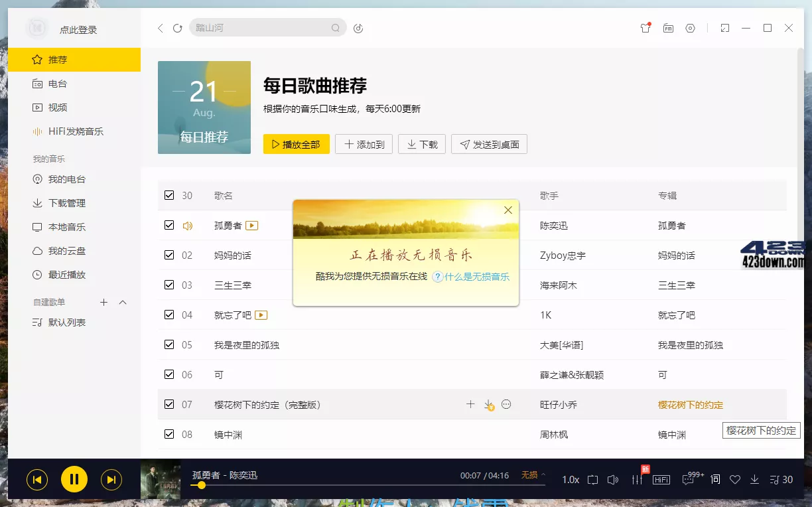The image size is (812, 507).
Task: Uncheck song 07 樱花树下的约定
Action: tap(169, 404)
